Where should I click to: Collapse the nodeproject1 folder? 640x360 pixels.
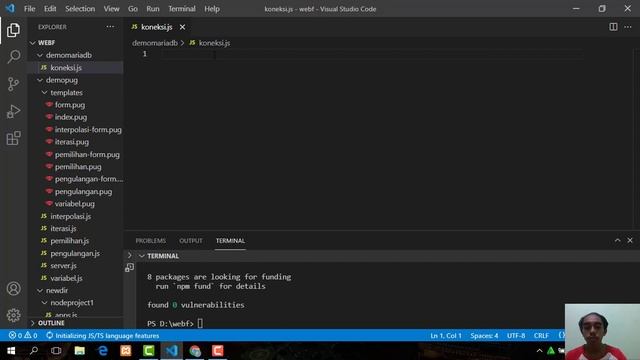[x=44, y=302]
